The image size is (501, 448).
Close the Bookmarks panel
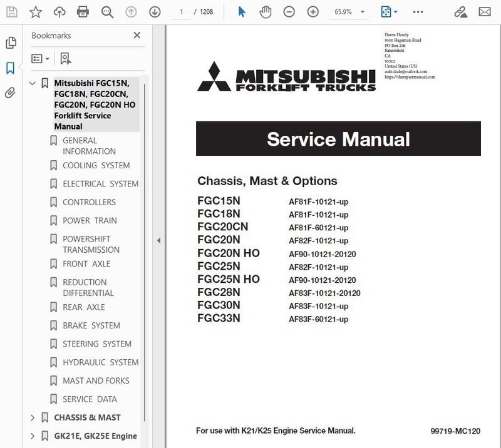137,35
